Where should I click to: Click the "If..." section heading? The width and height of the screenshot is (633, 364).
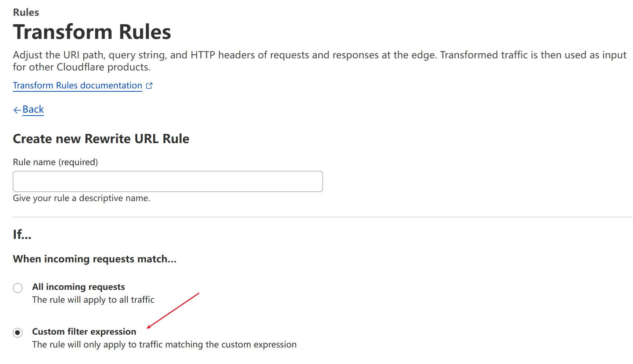click(22, 234)
